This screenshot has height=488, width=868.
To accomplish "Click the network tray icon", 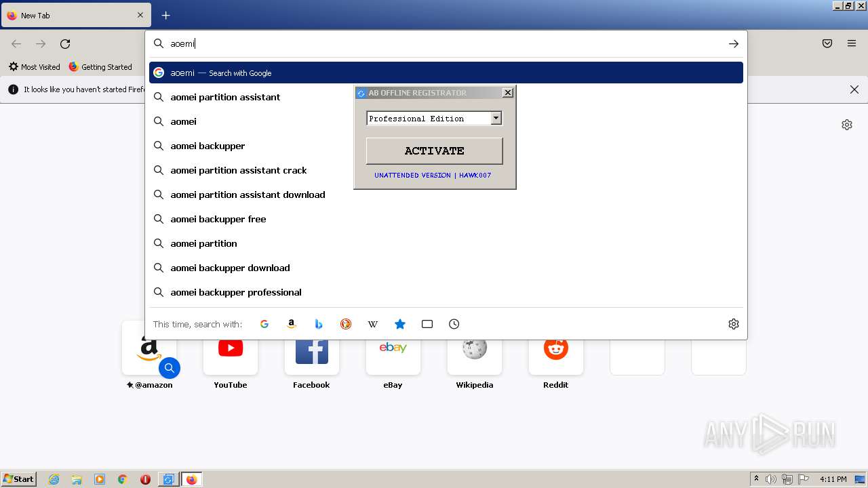I will [787, 479].
